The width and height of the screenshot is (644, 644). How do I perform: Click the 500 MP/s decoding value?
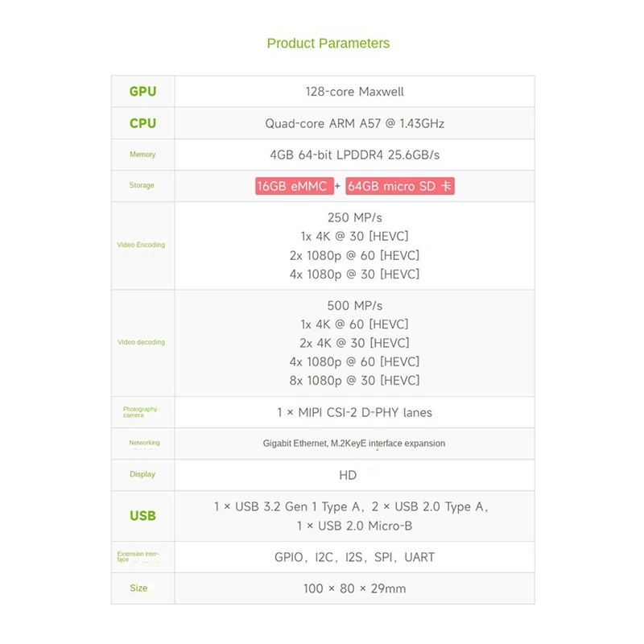point(355,306)
